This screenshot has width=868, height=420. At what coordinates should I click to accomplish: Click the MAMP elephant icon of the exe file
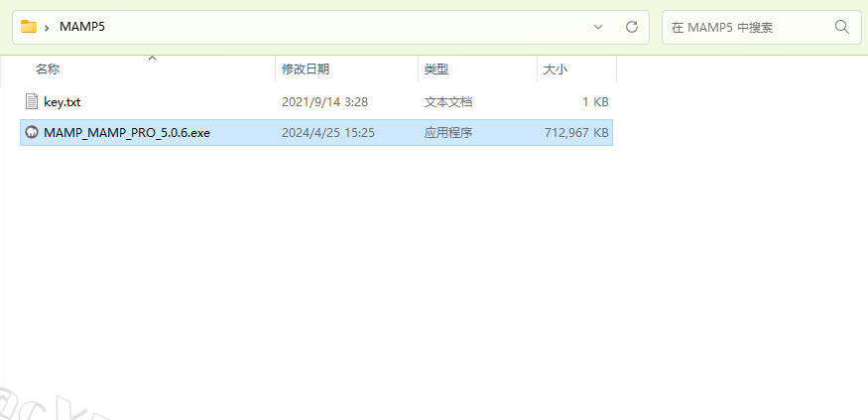coord(31,133)
